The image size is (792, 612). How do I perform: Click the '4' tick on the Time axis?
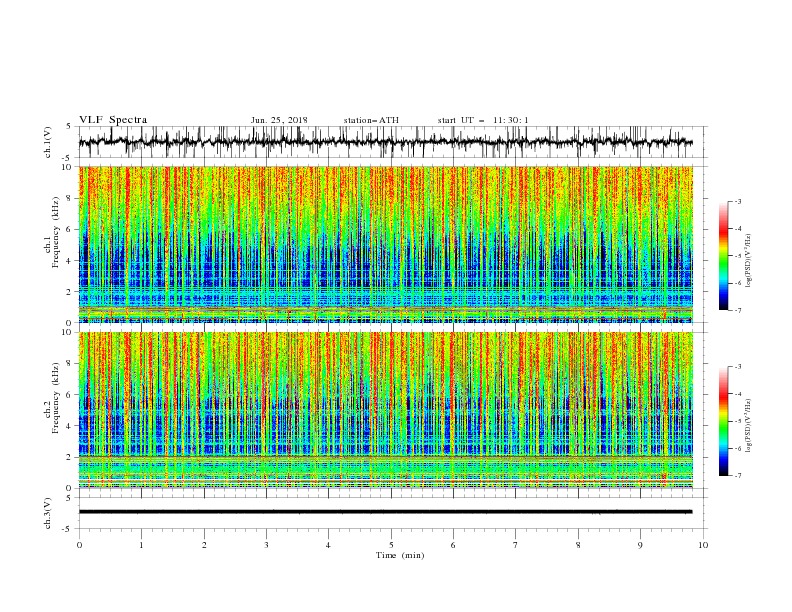coord(328,545)
